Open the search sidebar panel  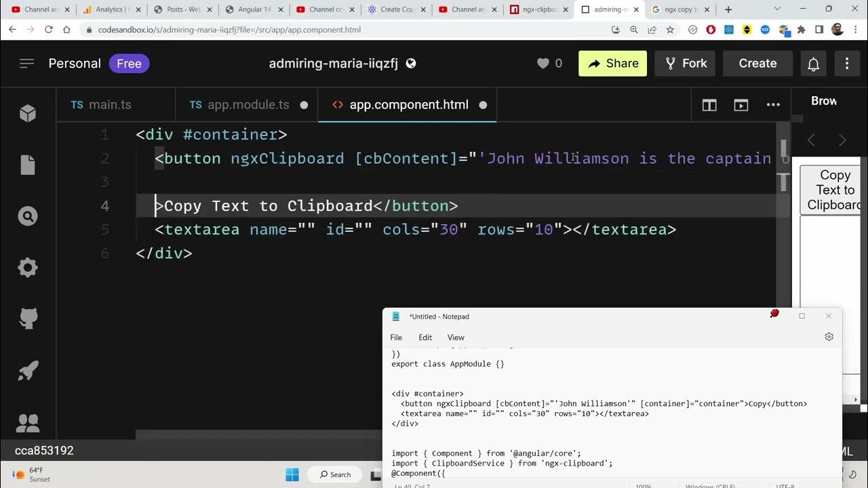28,217
